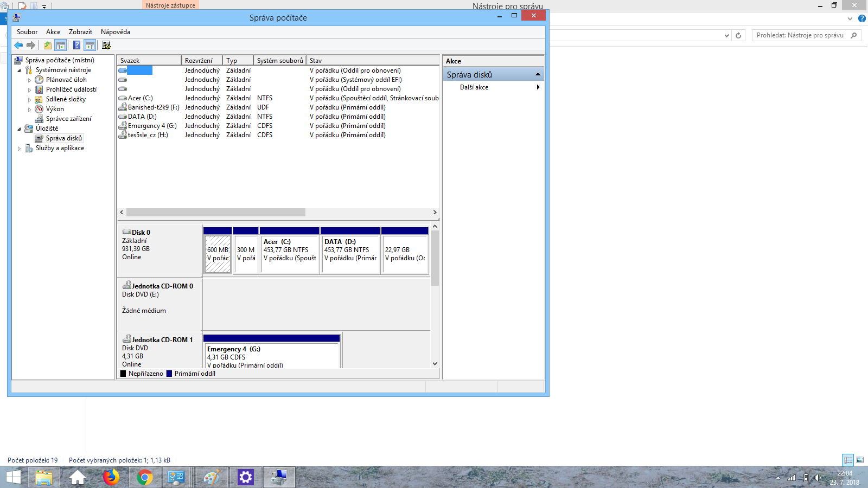
Task: Click the Forward arrow in the toolbar
Action: click(x=31, y=46)
